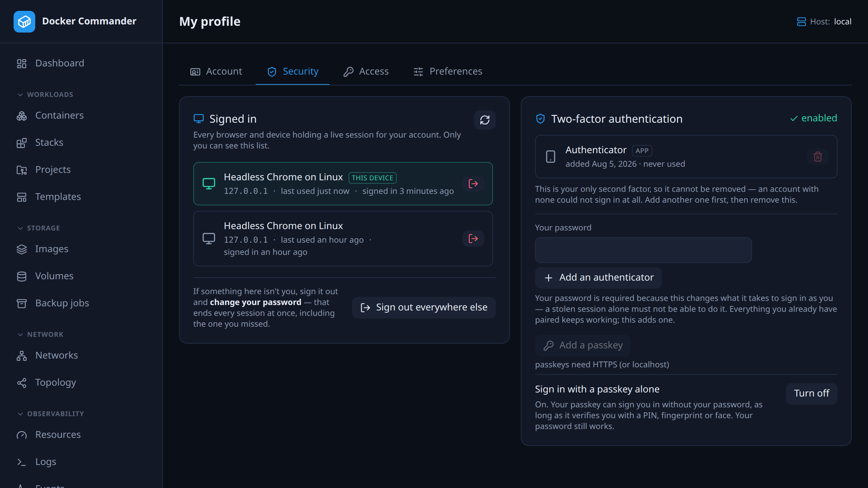Click the enabled two-factor status

(x=814, y=118)
